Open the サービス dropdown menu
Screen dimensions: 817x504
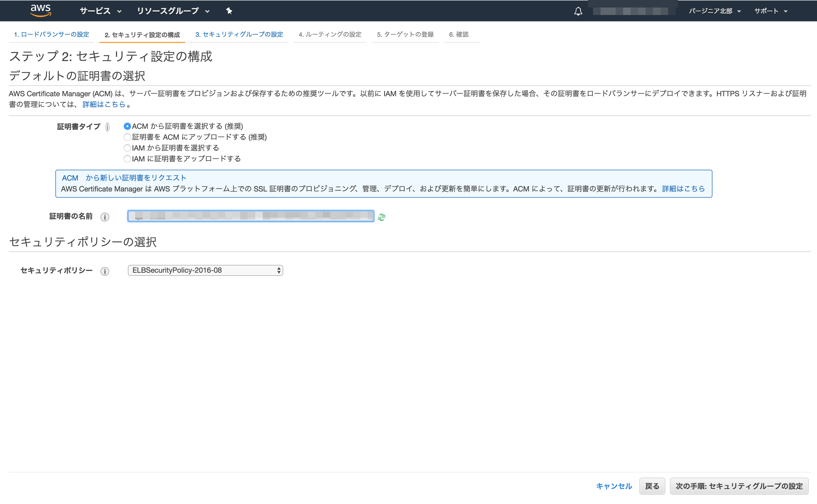(x=100, y=11)
